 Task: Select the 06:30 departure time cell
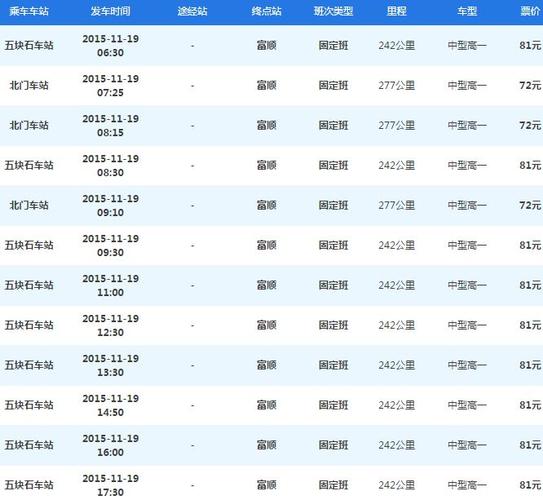[110, 46]
